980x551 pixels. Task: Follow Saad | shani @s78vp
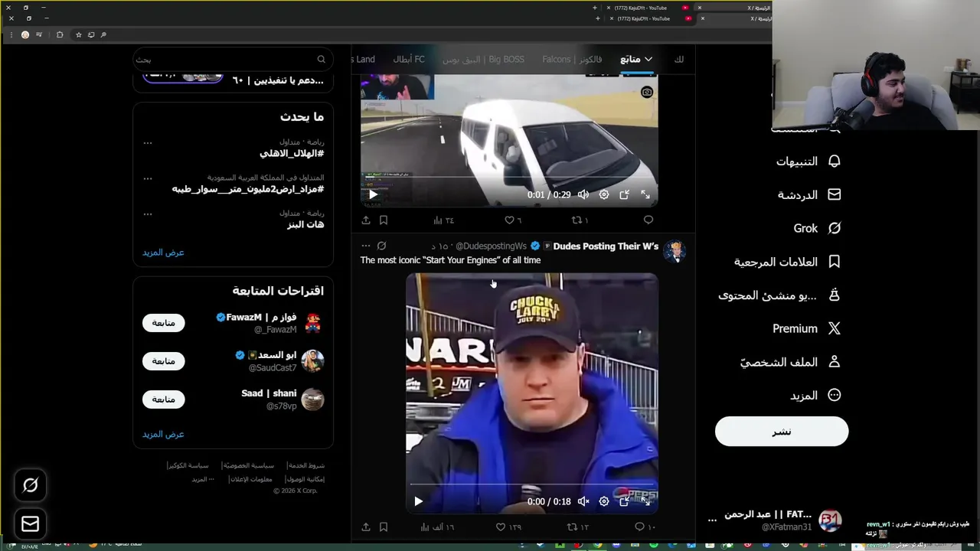click(163, 399)
